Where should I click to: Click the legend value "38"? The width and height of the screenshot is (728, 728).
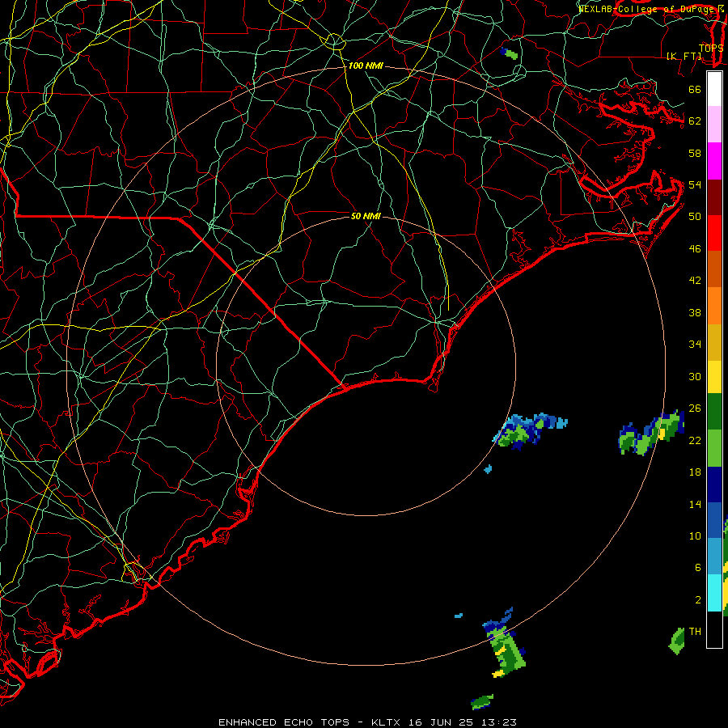click(x=695, y=312)
